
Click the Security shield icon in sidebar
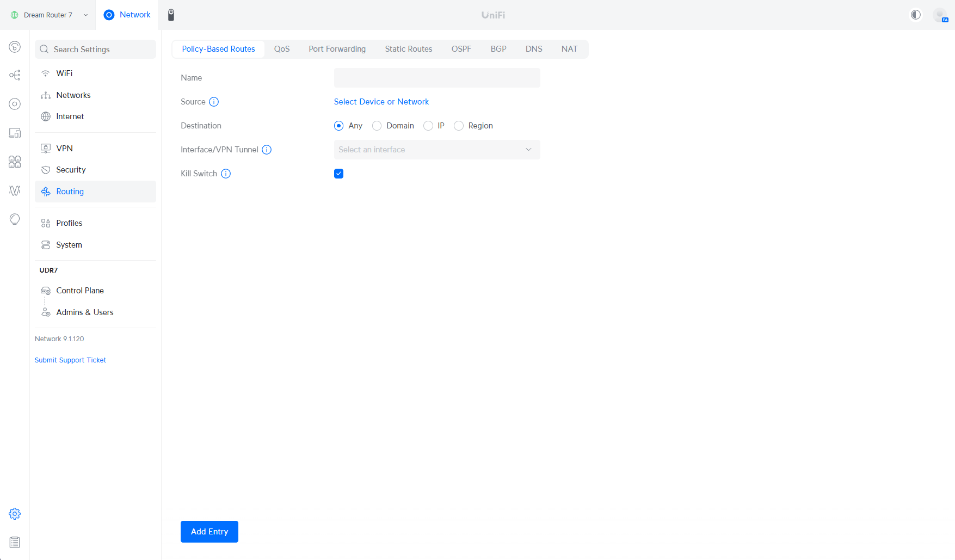[x=46, y=170]
